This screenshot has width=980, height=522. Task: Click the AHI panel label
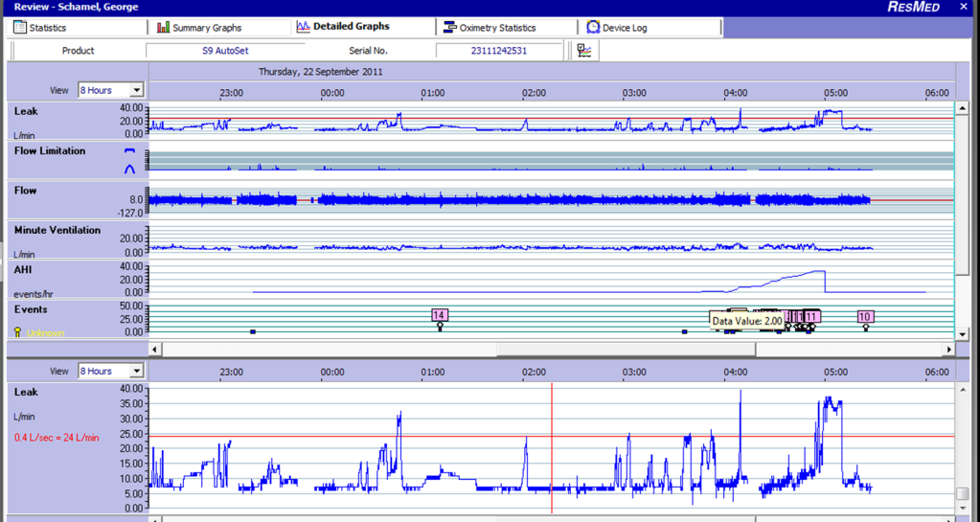(x=23, y=269)
